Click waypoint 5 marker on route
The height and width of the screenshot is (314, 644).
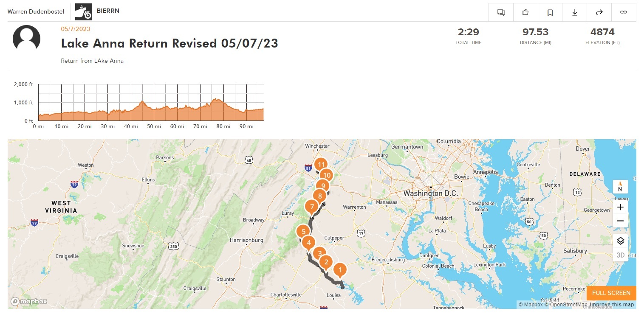click(x=303, y=232)
